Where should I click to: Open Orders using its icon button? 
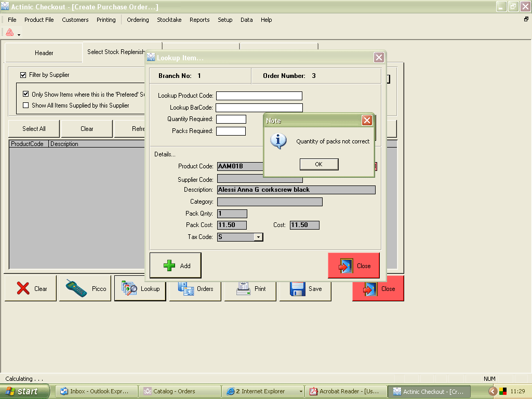tap(185, 288)
